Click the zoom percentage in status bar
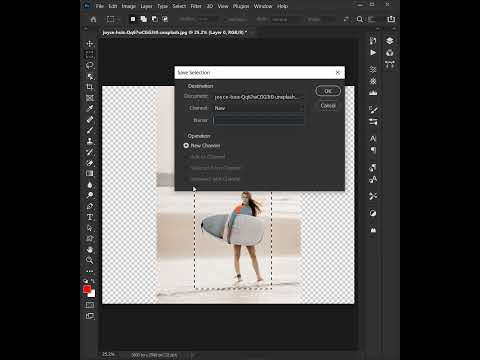This screenshot has width=480, height=360. tap(108, 354)
